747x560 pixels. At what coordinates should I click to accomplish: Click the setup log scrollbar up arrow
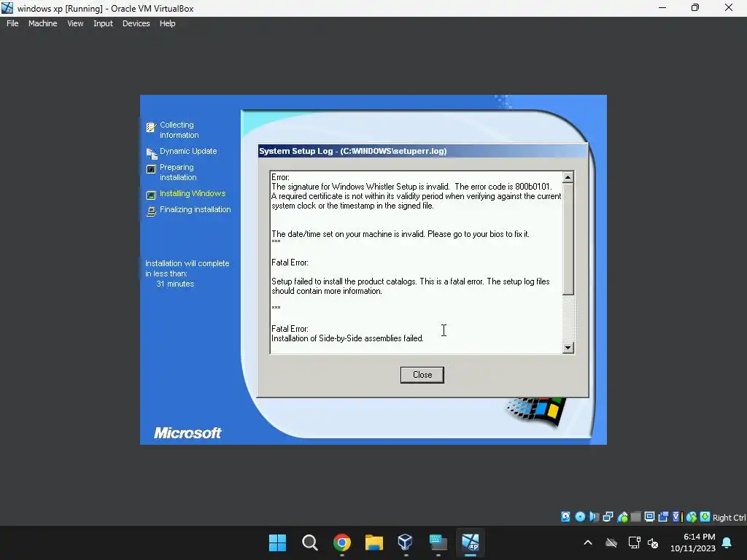[x=568, y=177]
